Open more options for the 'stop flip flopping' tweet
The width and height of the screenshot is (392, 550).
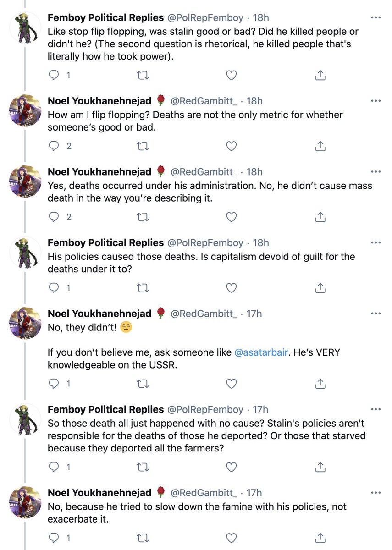(x=375, y=18)
